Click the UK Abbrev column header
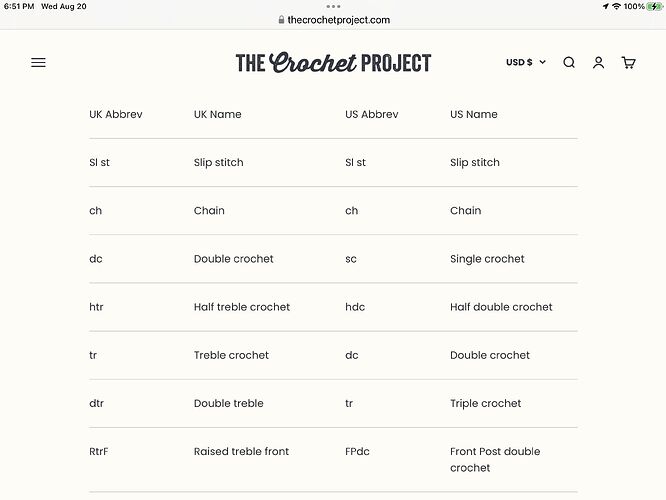This screenshot has width=666, height=500. pos(116,115)
